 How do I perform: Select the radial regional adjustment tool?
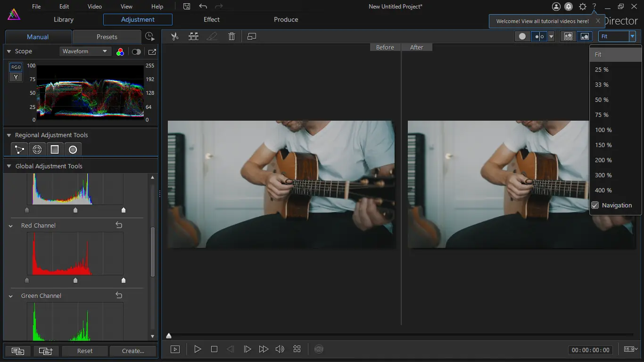37,149
